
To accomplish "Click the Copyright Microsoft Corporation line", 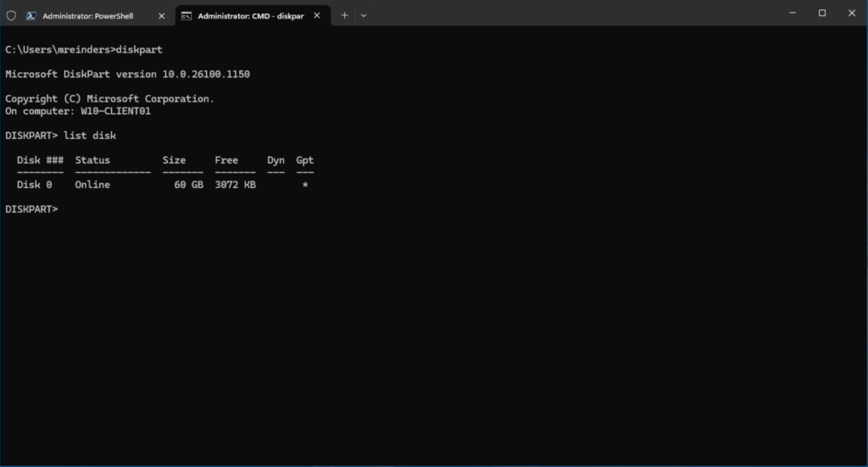I will (x=109, y=98).
